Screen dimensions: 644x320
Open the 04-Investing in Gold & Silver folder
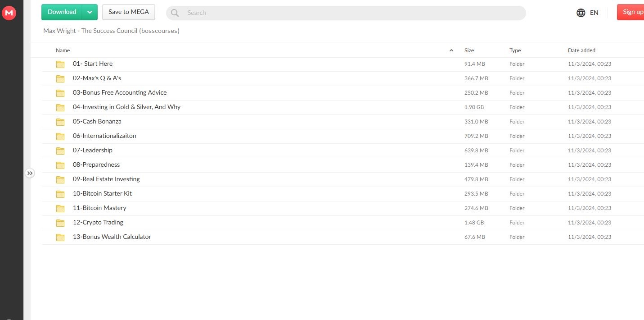point(126,107)
